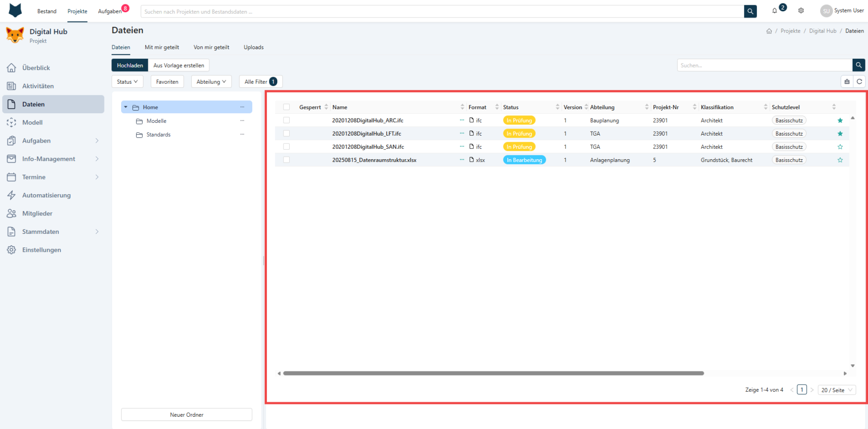This screenshot has width=868, height=429.
Task: Expand the Aufgaben sidebar submenu chevron
Action: click(97, 141)
